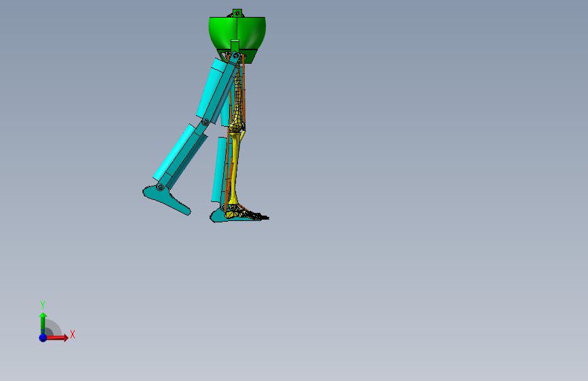Select the rear leg's cyan shin cover
This screenshot has width=588, height=381.
[x=219, y=169]
